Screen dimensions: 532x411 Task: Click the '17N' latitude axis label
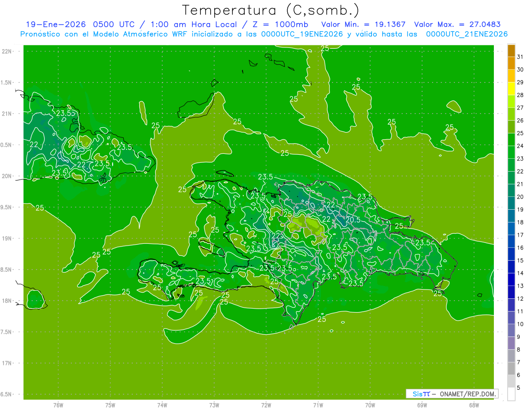click(x=7, y=363)
